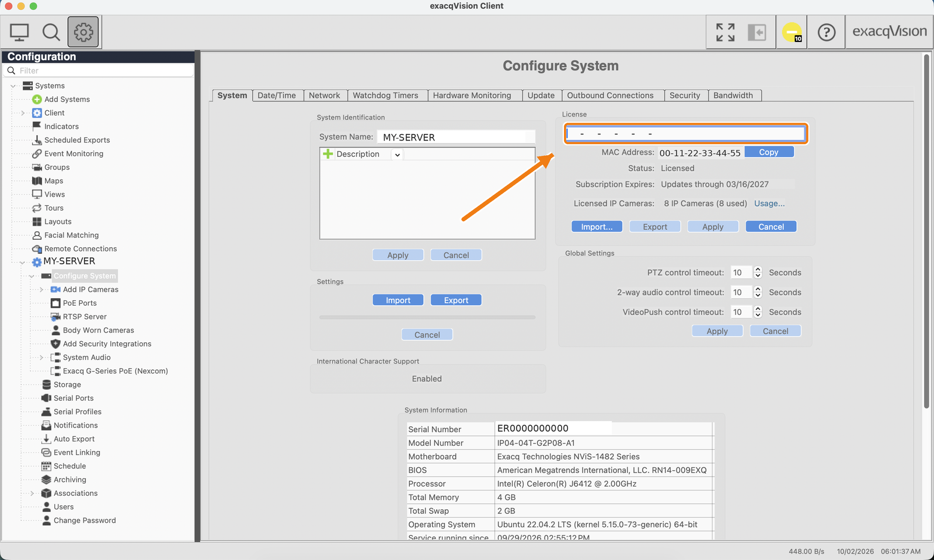The image size is (934, 560).
Task: Toggle full screen arrows icon
Action: click(x=725, y=32)
